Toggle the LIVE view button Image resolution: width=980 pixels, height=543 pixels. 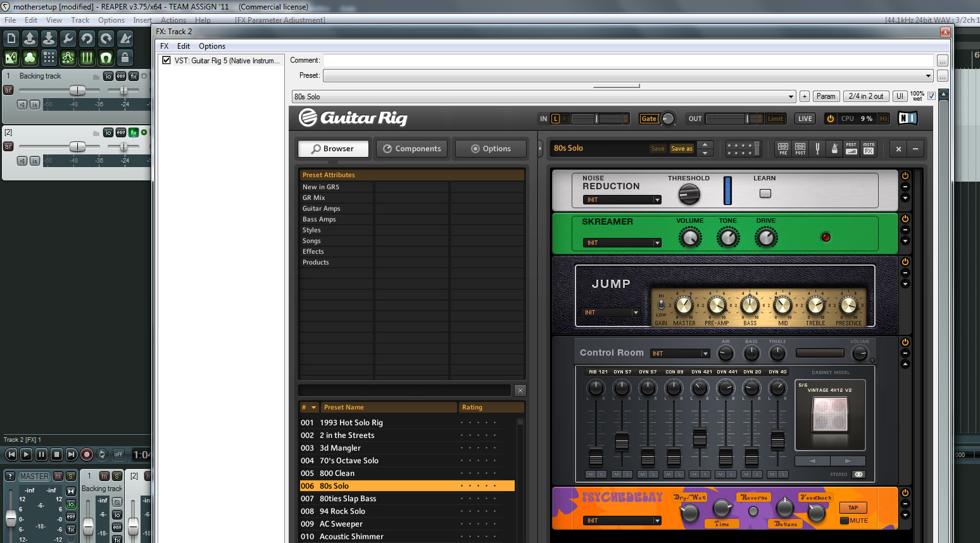pyautogui.click(x=805, y=118)
